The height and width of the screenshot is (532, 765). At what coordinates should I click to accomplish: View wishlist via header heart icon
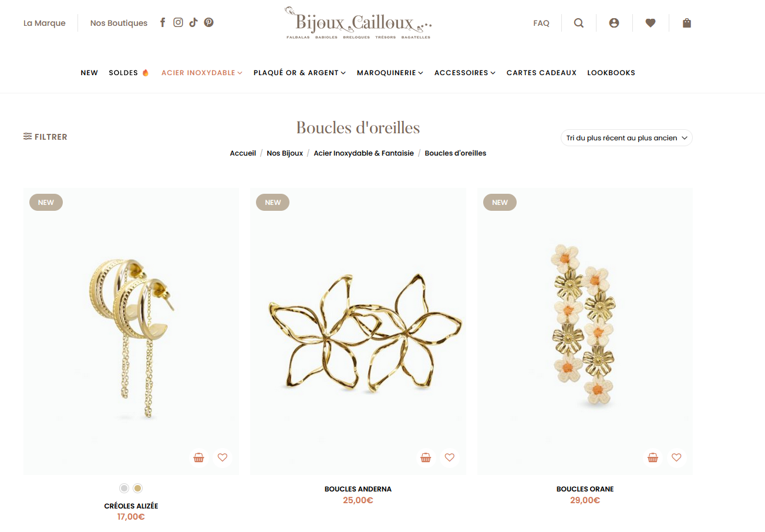(x=651, y=23)
